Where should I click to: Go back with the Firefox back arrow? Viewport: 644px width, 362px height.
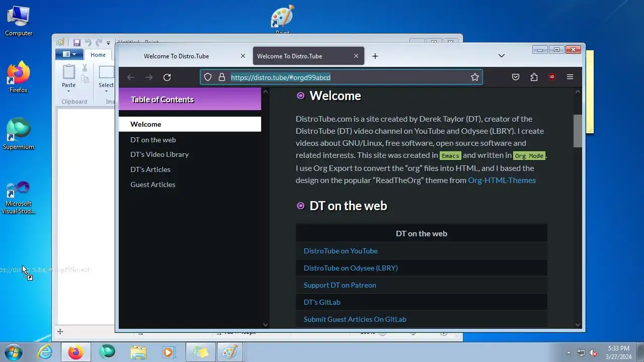click(131, 77)
